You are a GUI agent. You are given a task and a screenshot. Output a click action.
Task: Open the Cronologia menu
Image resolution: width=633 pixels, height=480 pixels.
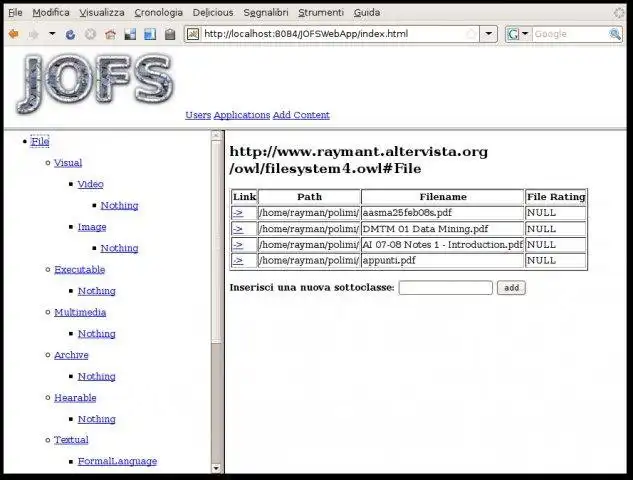click(158, 13)
